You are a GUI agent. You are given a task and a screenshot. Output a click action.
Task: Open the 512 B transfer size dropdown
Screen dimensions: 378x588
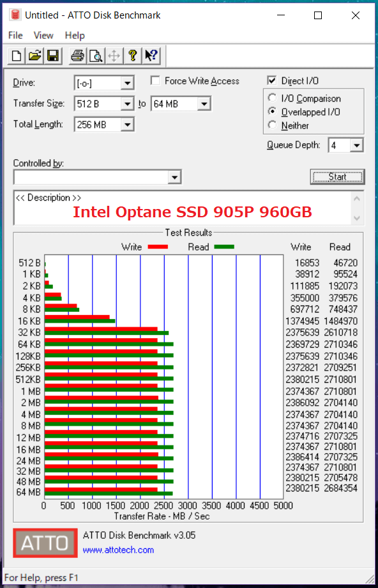(x=127, y=104)
